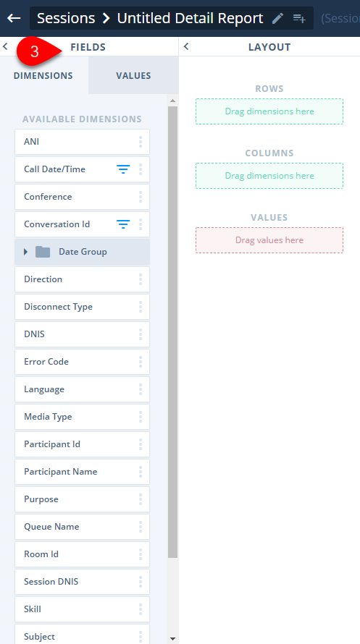Select the Dimensions tab
The image size is (360, 644).
click(x=43, y=75)
